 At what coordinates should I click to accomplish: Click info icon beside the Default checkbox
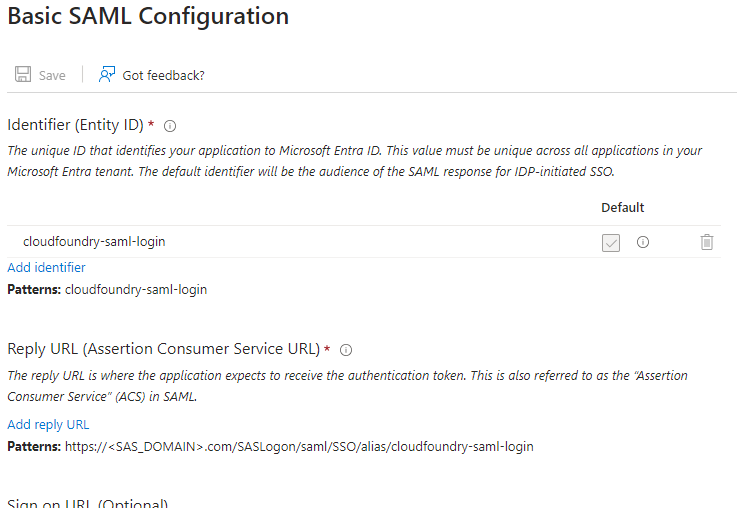click(x=643, y=242)
